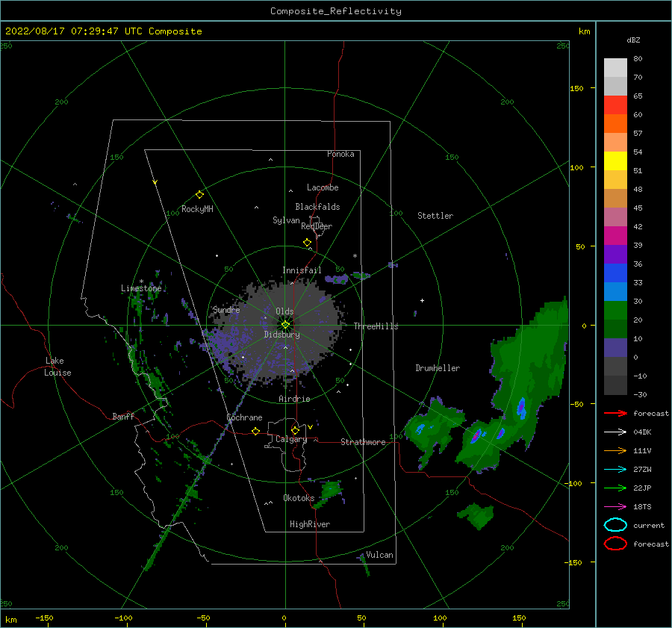
Task: Click the HighRiver label
Action: [310, 524]
